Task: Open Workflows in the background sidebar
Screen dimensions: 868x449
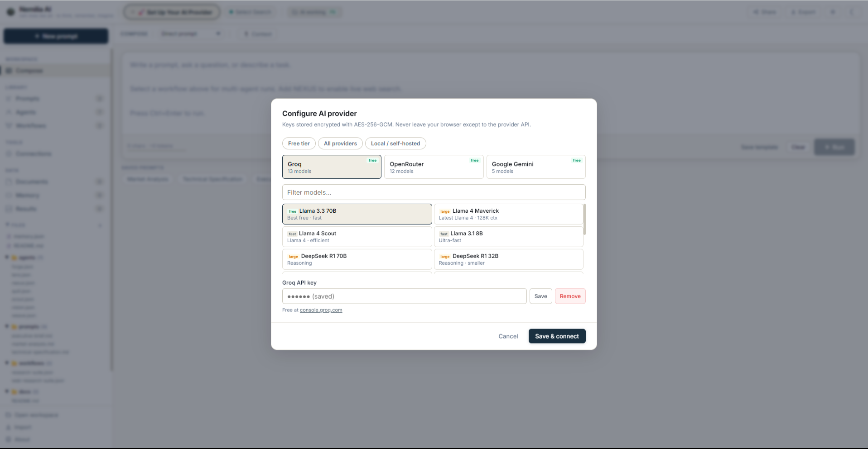Action: click(54, 126)
